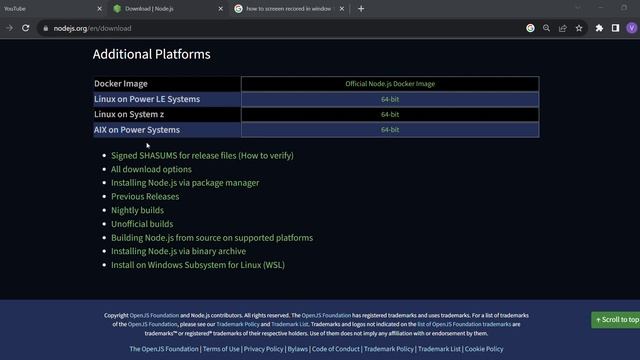Download 64-bit for Linux on System z
Screen dimensions: 640x360
coord(390,115)
